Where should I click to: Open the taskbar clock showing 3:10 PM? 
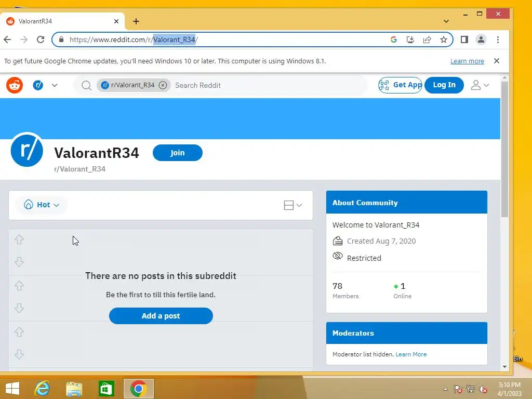(509, 389)
